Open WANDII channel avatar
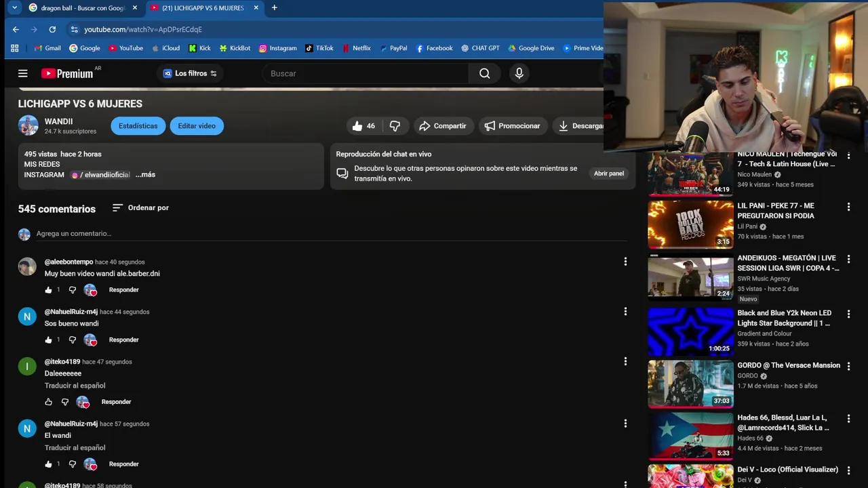The image size is (868, 488). (x=28, y=125)
